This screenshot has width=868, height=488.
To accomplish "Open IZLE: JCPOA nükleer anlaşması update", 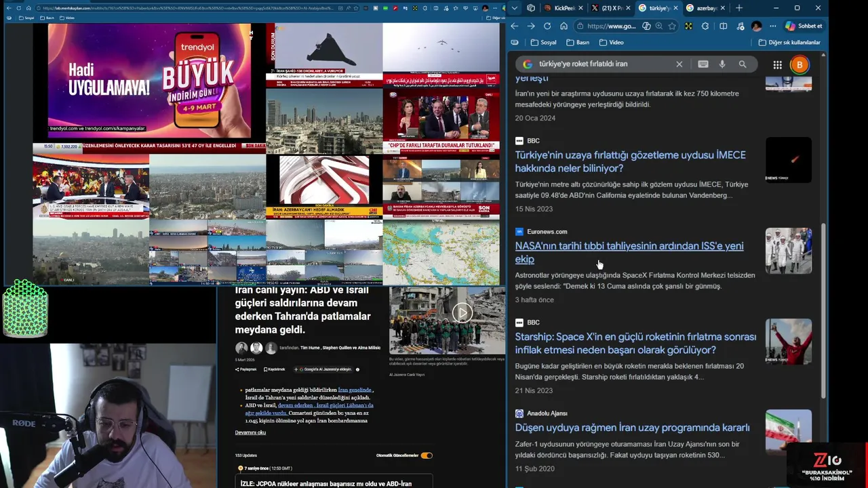I will click(x=326, y=484).
